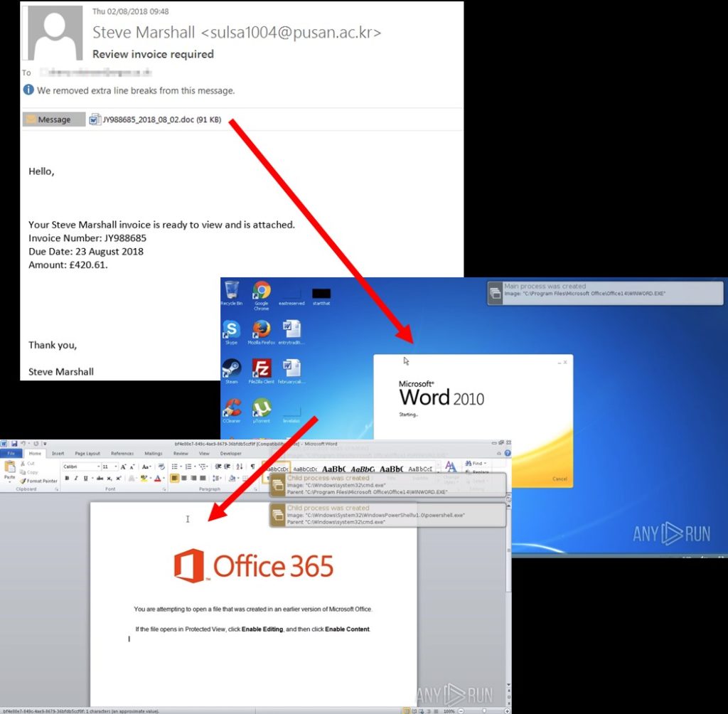This screenshot has height=714, width=728.
Task: Click Cancel on Word 2010 splash screen
Action: click(x=560, y=479)
